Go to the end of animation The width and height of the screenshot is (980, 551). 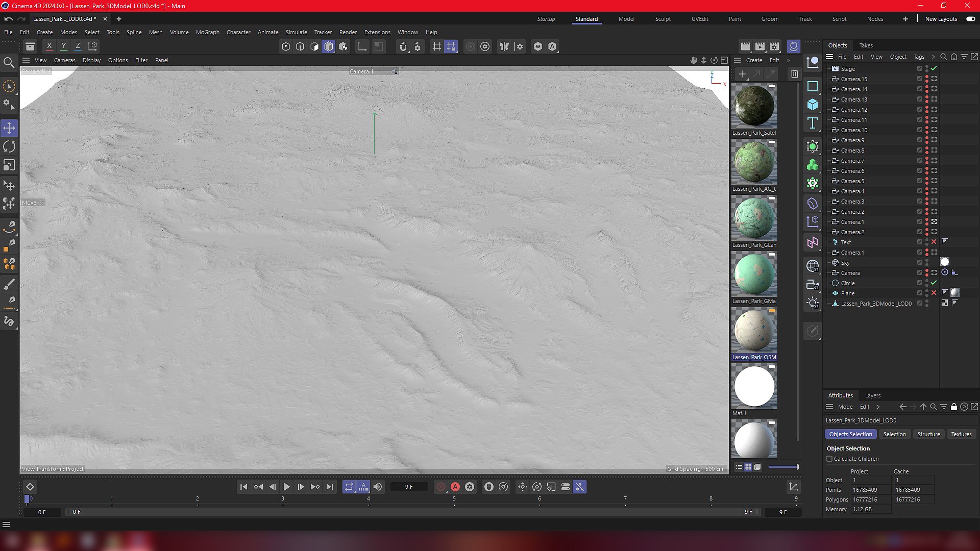pos(330,487)
